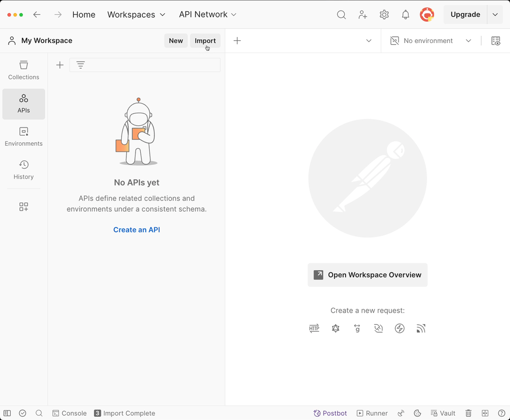Open the Trash in status bar

469,413
